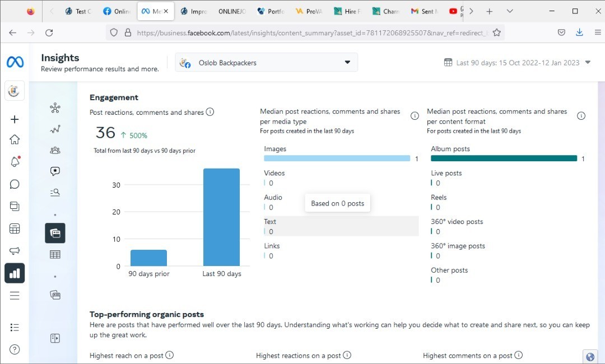Viewport: 605px width, 364px height.
Task: Click info icon beside Highest comments on a post
Action: pos(519,355)
